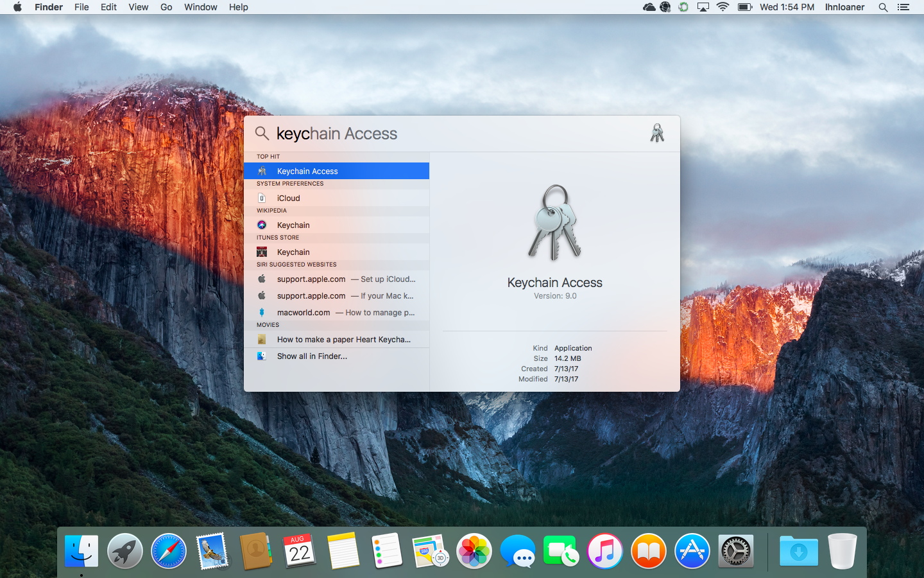924x578 pixels.
Task: Click the Spotlight icon in menu bar
Action: coord(883,7)
